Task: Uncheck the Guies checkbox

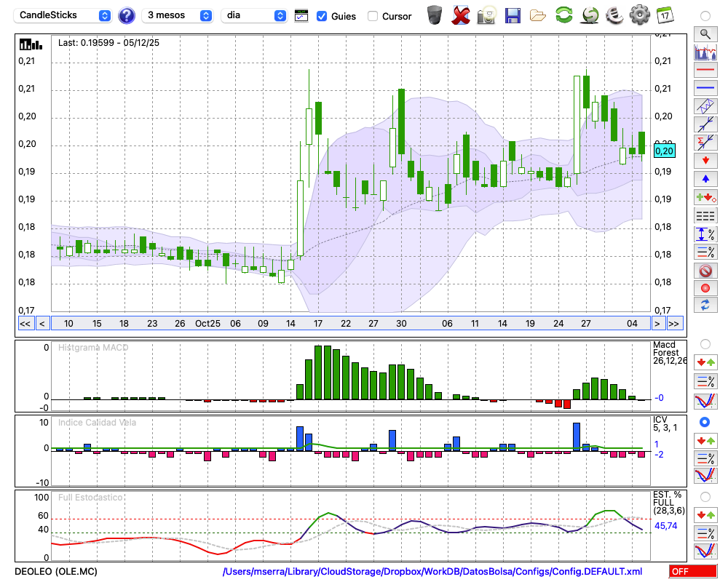Action: [322, 16]
